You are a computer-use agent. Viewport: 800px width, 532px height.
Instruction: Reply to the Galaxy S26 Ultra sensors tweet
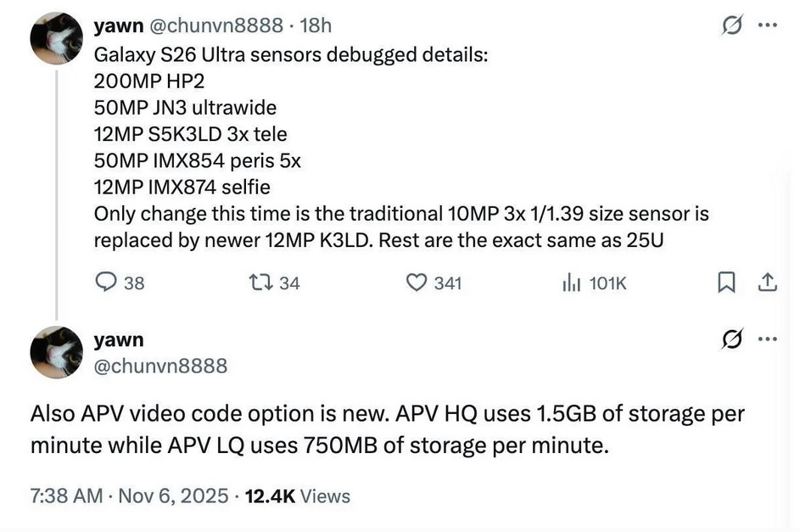point(107,283)
